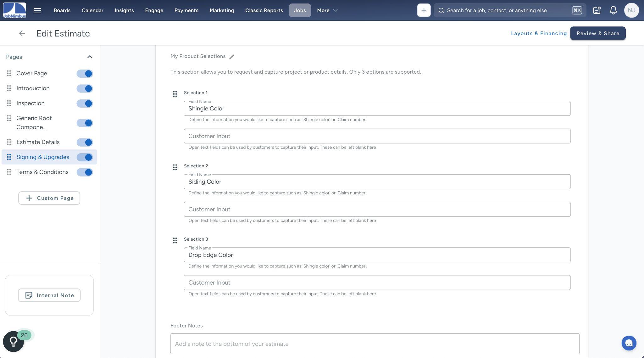Image resolution: width=644 pixels, height=358 pixels.
Task: Disable the Inspection page toggle
Action: pos(85,103)
